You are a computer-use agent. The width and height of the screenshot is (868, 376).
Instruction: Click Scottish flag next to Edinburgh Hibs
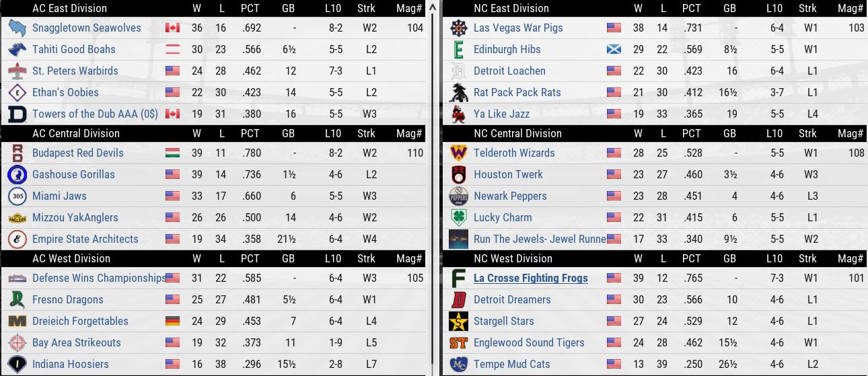(x=614, y=50)
